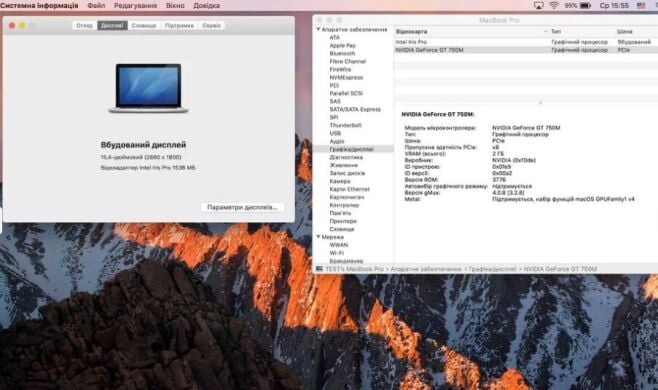Select Живлення in the sidebar
This screenshot has height=390, width=658.
click(x=343, y=165)
